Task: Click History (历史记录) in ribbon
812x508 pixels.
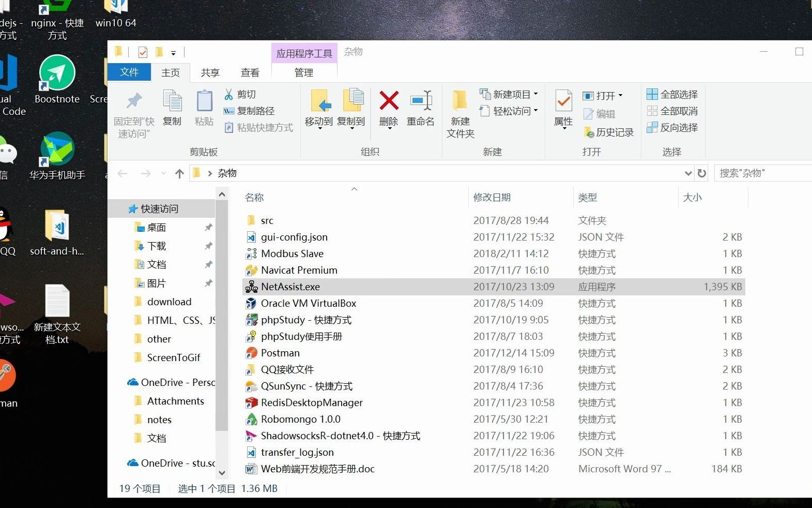Action: 608,132
